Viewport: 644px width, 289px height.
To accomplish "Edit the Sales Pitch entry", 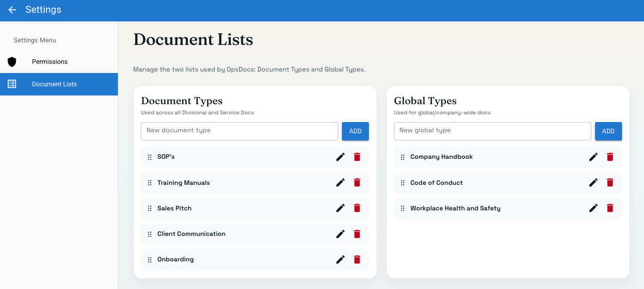I will tap(340, 208).
